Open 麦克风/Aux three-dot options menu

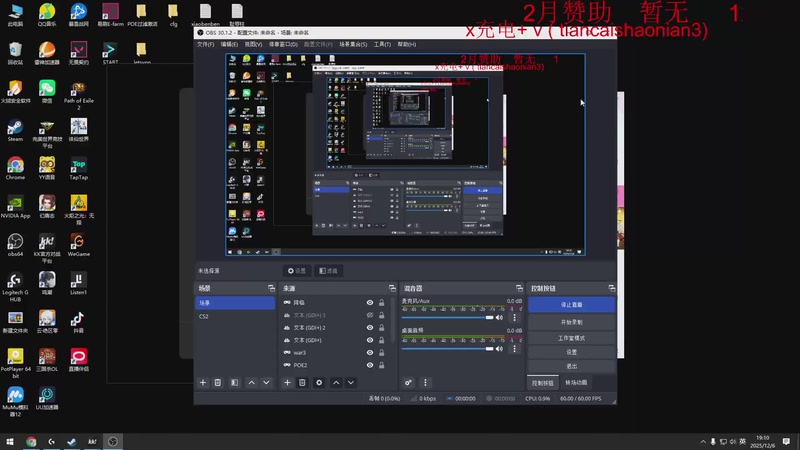(514, 317)
